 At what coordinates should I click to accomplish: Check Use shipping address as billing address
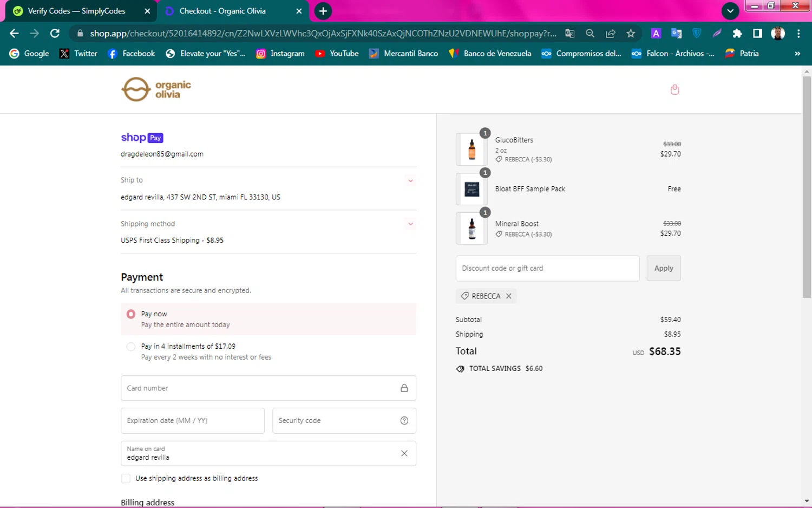point(126,478)
